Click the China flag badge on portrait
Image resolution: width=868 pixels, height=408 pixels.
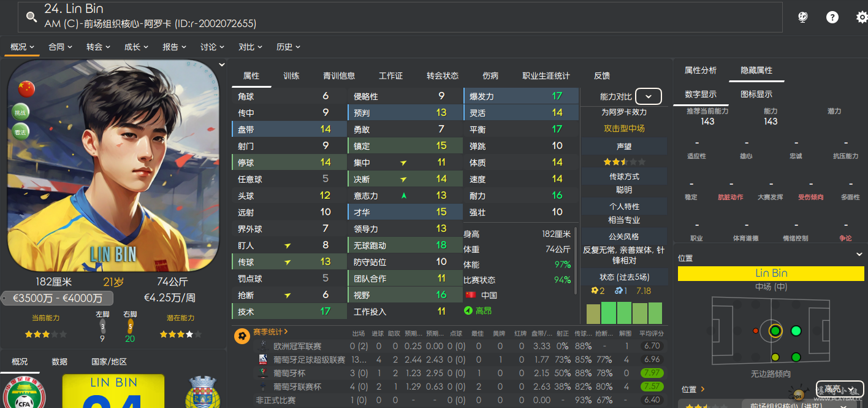point(26,89)
